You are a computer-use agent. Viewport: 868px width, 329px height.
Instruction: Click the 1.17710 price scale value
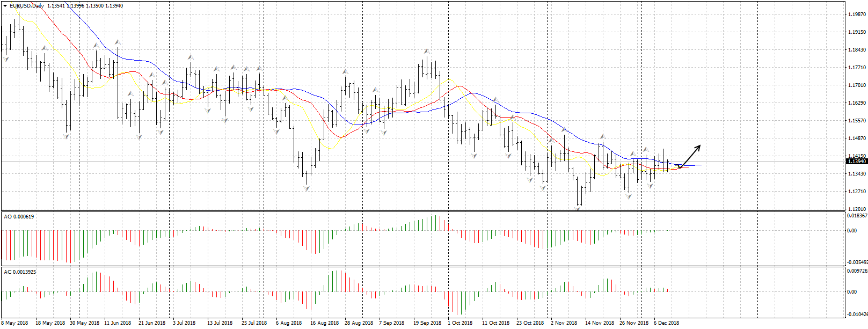click(x=856, y=68)
